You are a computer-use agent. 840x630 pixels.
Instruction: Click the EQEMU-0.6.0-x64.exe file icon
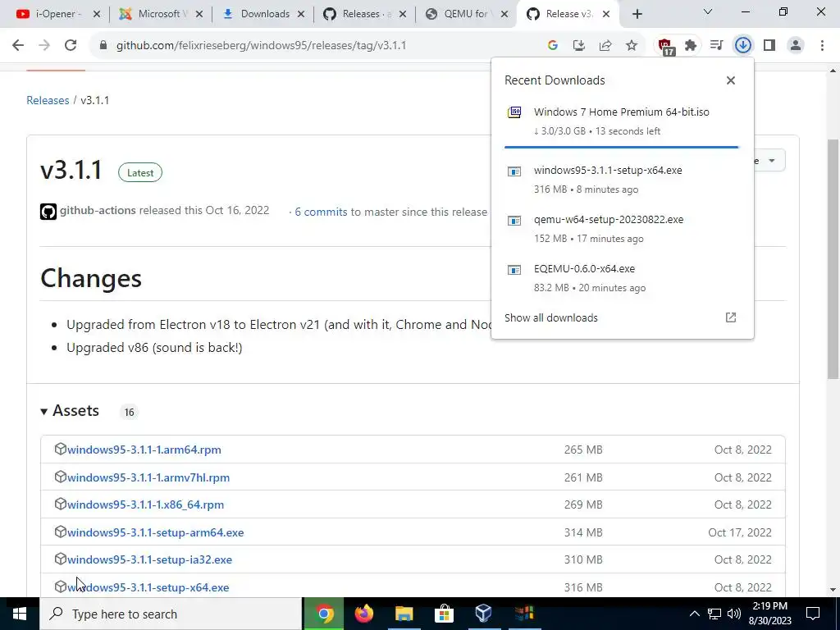coord(514,270)
